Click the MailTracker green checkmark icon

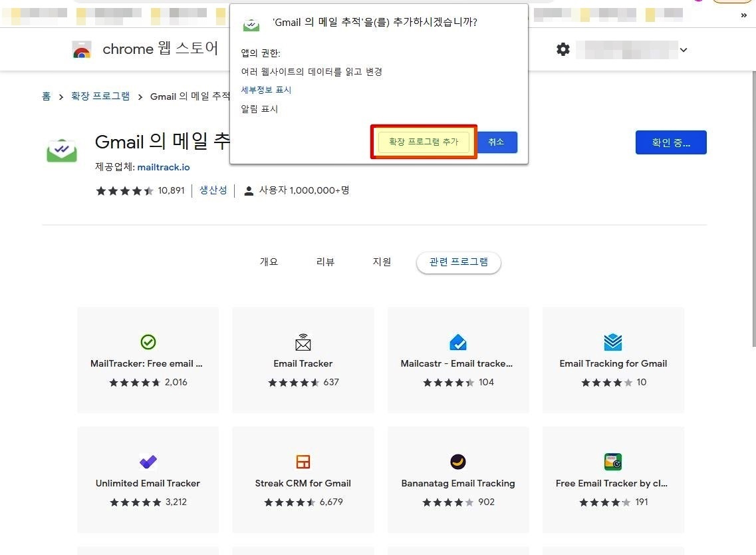pyautogui.click(x=148, y=342)
